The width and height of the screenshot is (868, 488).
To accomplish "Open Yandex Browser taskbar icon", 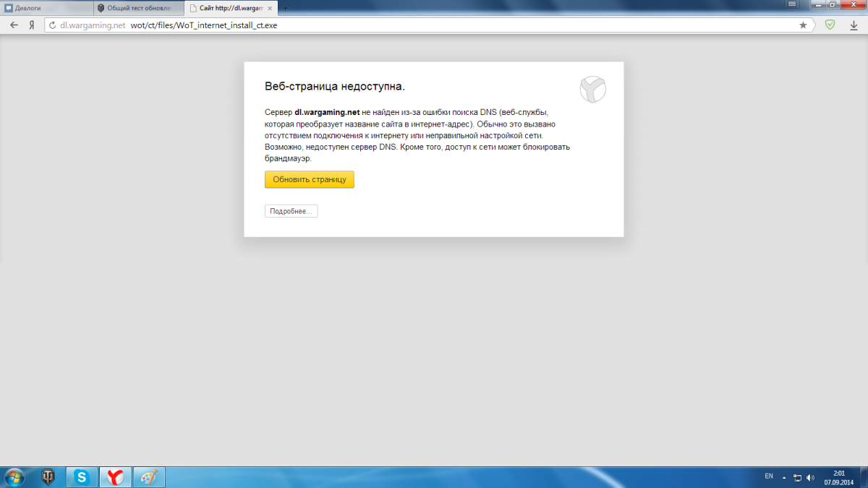I will pos(115,477).
